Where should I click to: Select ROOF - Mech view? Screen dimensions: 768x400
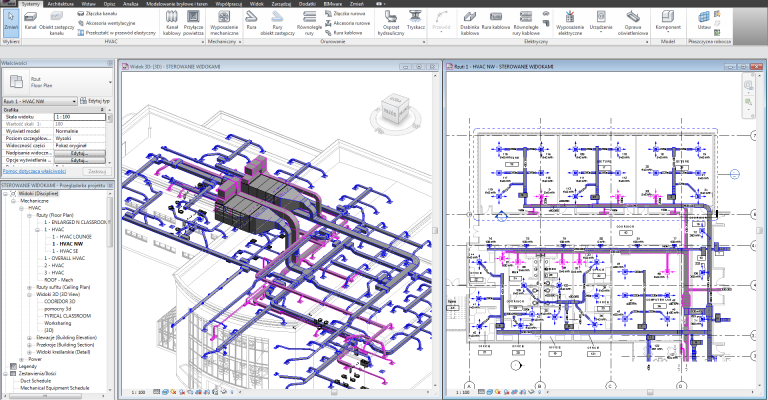[x=59, y=280]
